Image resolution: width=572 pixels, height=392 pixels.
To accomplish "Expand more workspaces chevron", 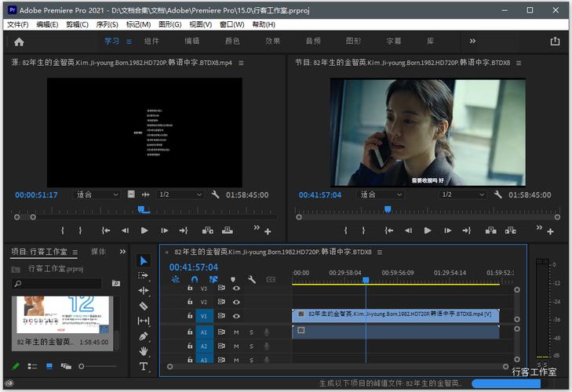I will (472, 41).
